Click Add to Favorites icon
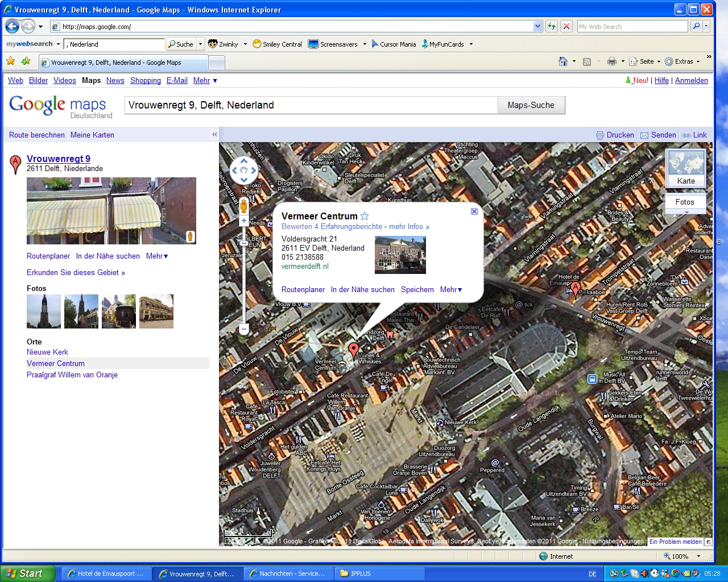728x582 pixels. (26, 61)
